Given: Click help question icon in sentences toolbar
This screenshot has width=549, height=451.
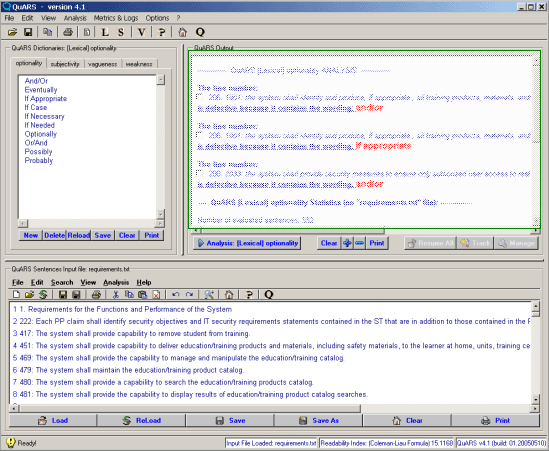Looking at the screenshot, I should tap(249, 295).
